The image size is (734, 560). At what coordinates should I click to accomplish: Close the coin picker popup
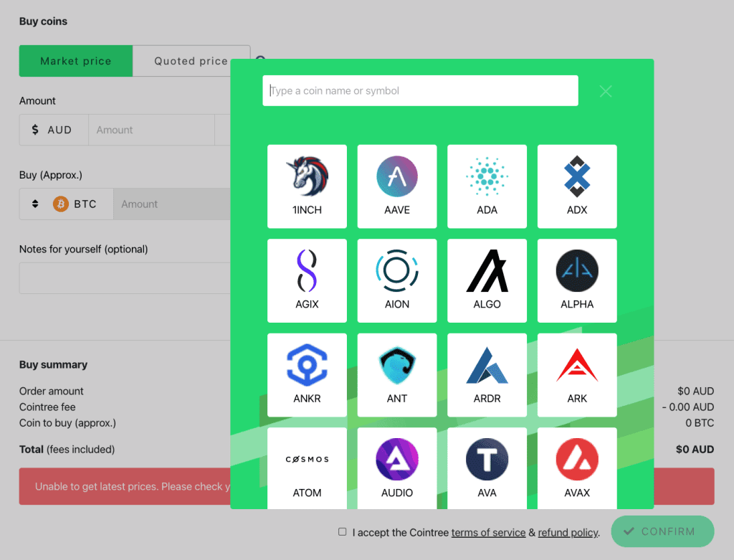(606, 91)
